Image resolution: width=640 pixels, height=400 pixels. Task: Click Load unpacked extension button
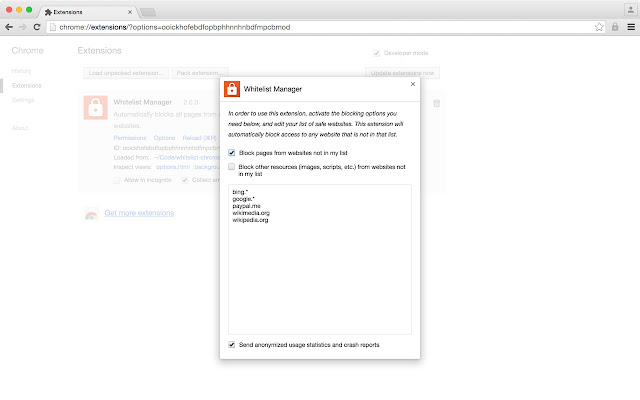[126, 73]
